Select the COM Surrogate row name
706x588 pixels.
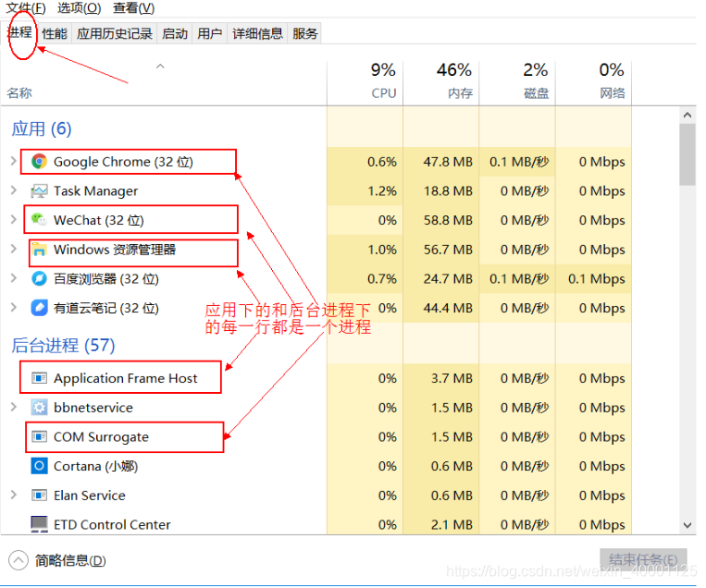coord(101,436)
